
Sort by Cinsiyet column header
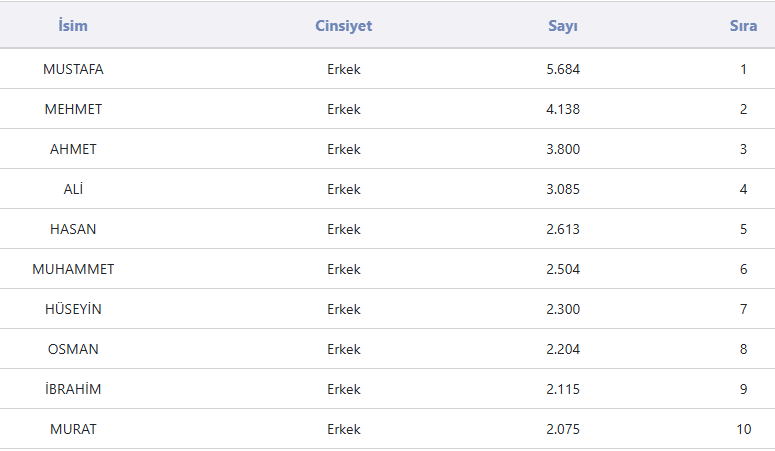[x=343, y=26]
